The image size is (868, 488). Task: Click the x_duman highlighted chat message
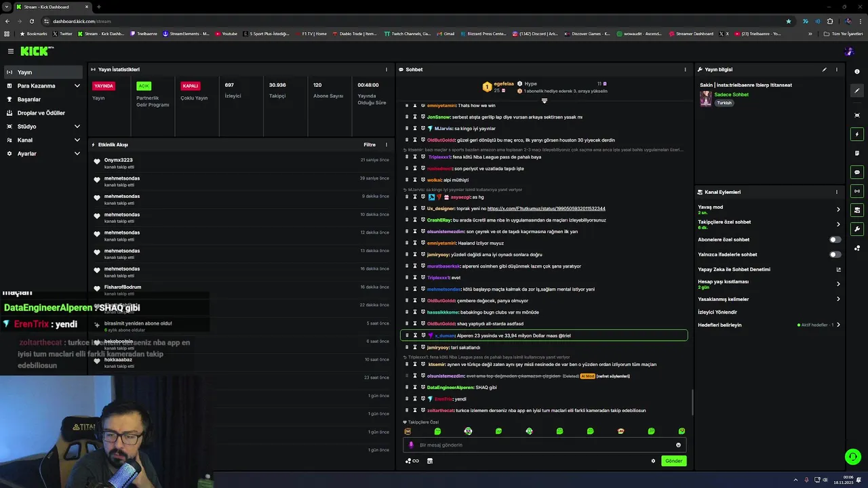click(x=544, y=335)
